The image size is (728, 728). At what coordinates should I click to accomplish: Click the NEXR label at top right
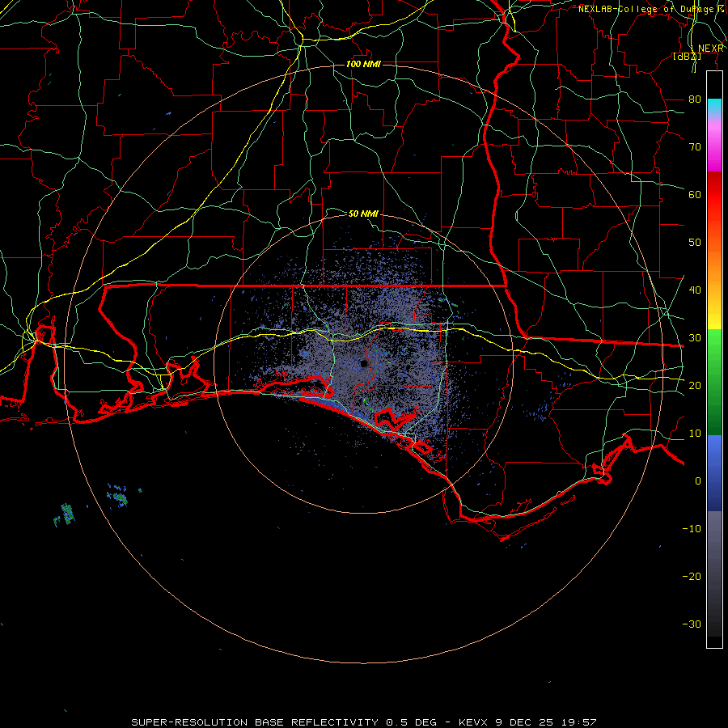(710, 49)
